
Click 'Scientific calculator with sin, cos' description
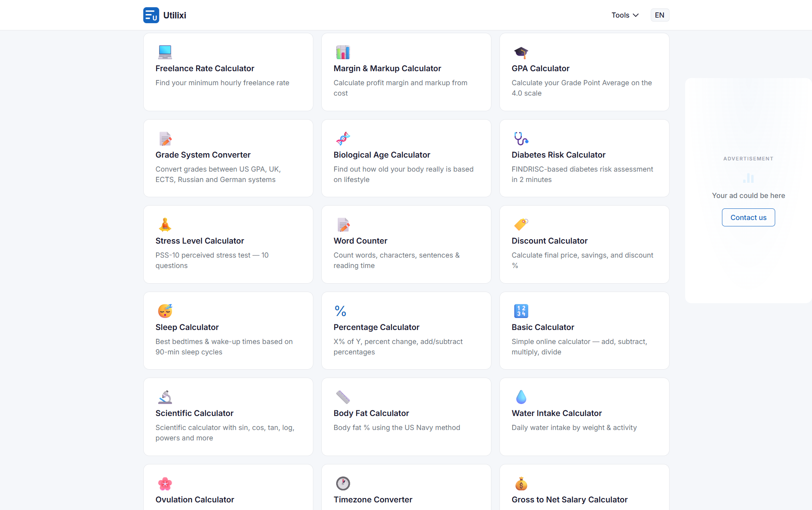[225, 433]
